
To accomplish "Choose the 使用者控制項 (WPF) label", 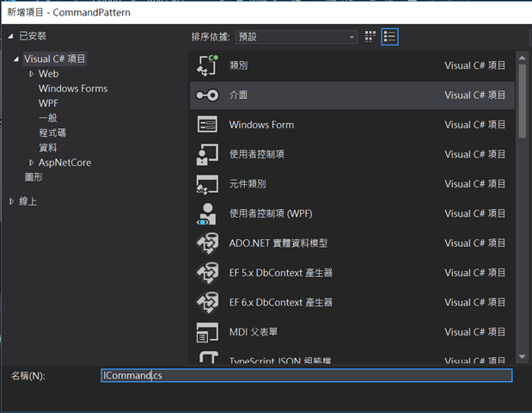I will [271, 213].
